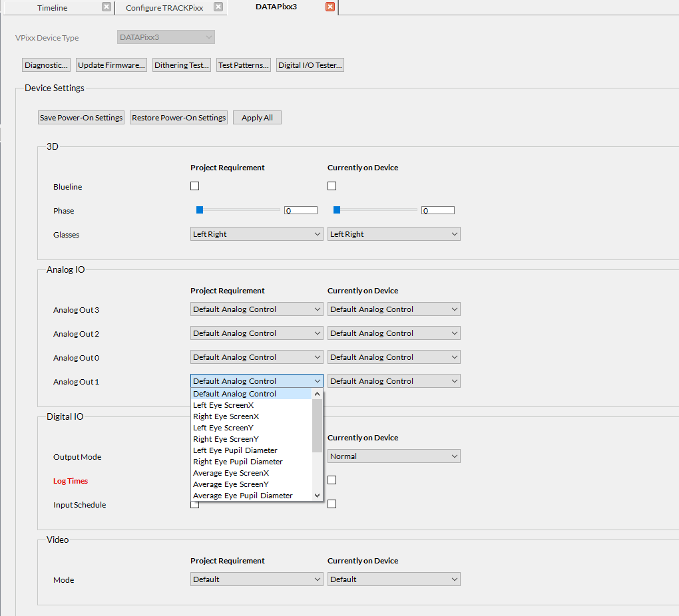Click the Project Requirement Phase slider handle
The height and width of the screenshot is (616, 679).
[x=200, y=210]
